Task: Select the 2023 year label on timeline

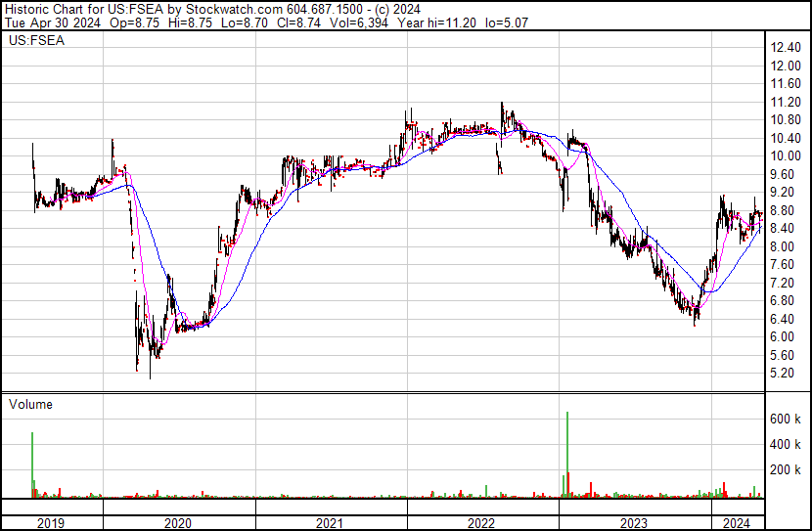Action: [x=634, y=523]
